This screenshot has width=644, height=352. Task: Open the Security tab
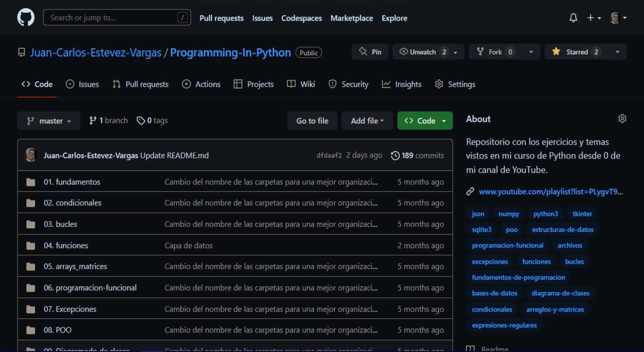click(349, 84)
